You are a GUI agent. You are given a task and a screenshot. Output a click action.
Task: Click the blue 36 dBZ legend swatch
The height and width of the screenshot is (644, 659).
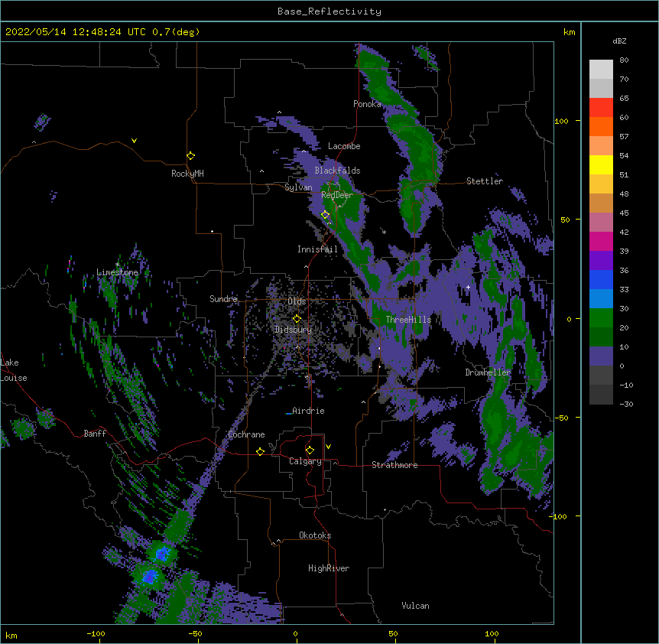point(601,279)
